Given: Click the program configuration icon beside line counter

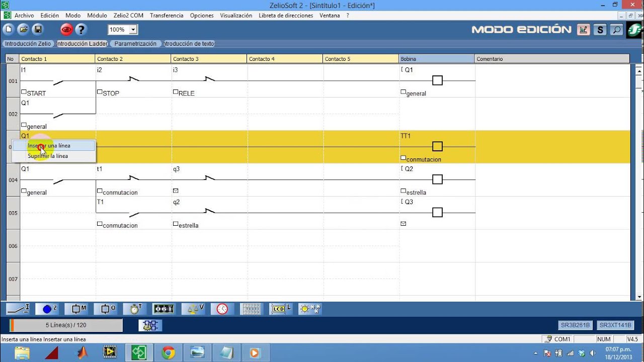Looking at the screenshot, I should (x=150, y=325).
